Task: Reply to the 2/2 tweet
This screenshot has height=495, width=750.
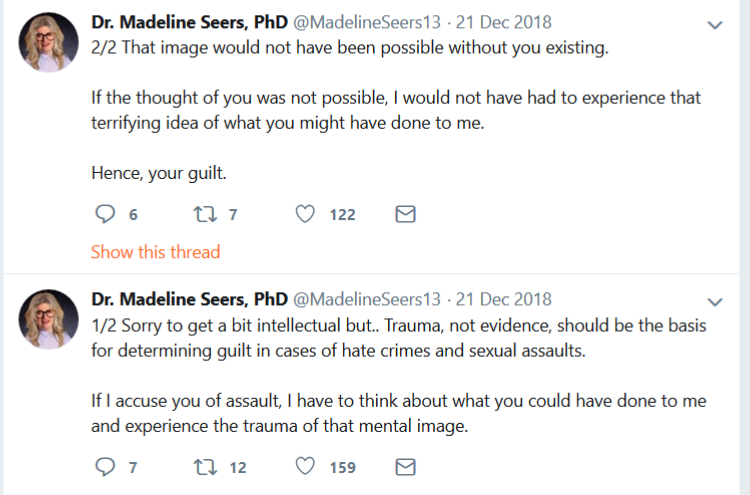Action: (105, 214)
